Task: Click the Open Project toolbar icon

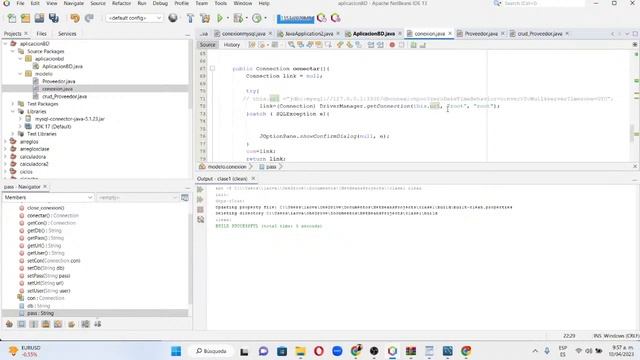Action: [39, 18]
